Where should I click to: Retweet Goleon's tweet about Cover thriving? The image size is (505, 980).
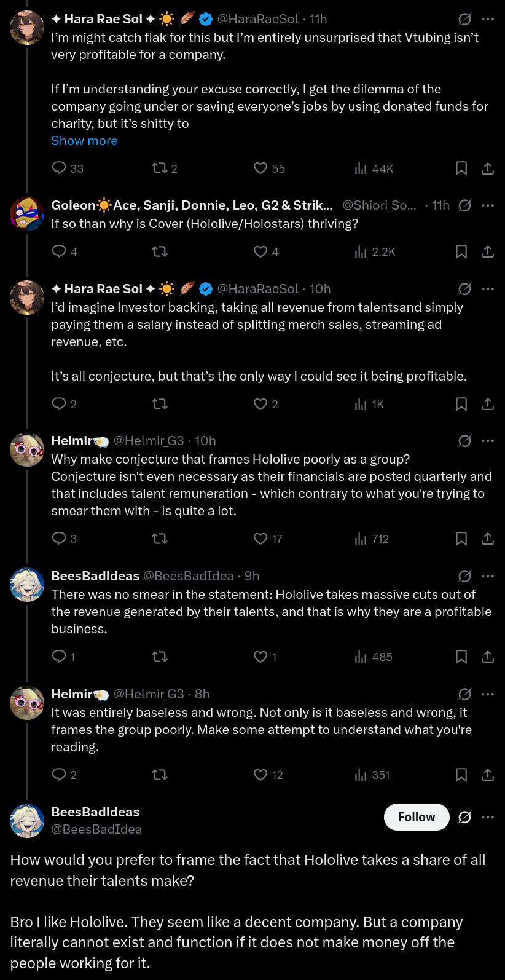point(160,251)
